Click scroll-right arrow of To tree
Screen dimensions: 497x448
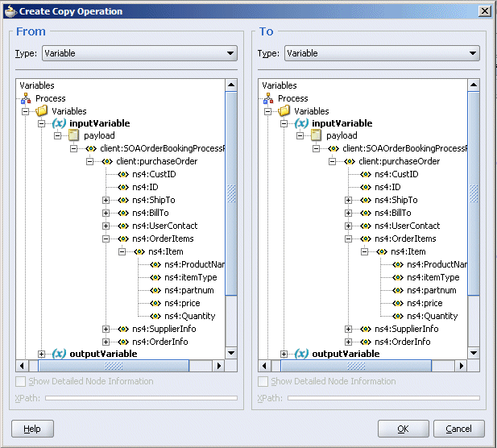(x=462, y=366)
